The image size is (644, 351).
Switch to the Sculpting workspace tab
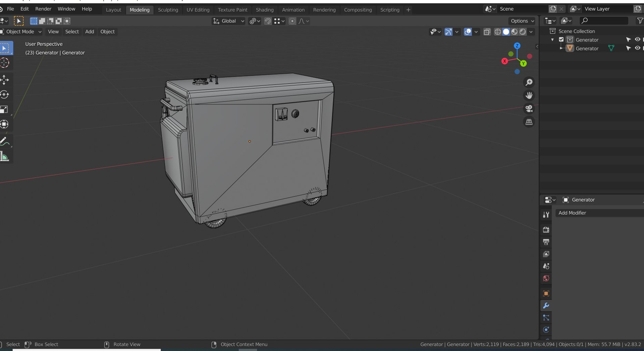pyautogui.click(x=168, y=10)
